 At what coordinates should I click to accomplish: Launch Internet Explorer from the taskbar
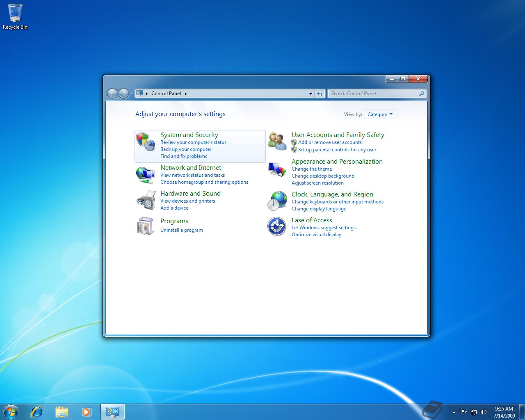pyautogui.click(x=37, y=411)
